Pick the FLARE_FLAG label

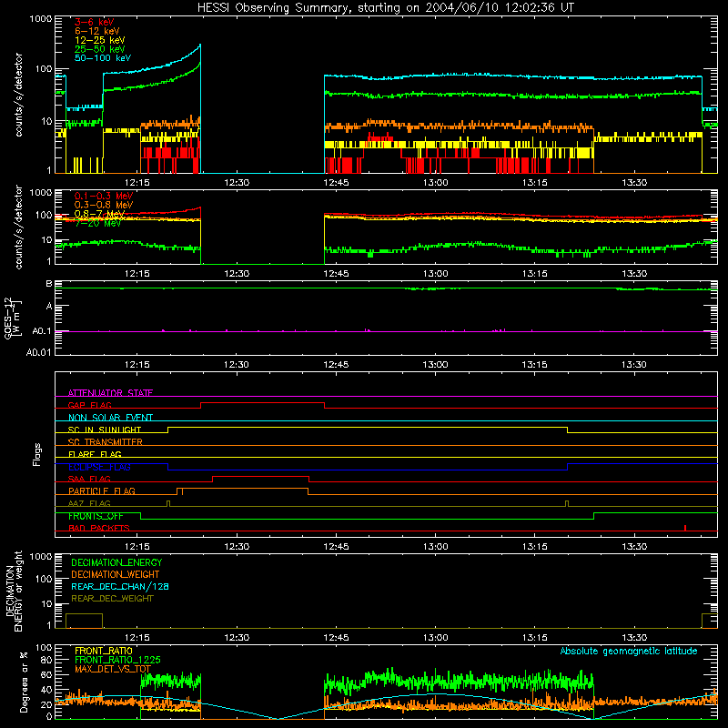click(x=95, y=454)
